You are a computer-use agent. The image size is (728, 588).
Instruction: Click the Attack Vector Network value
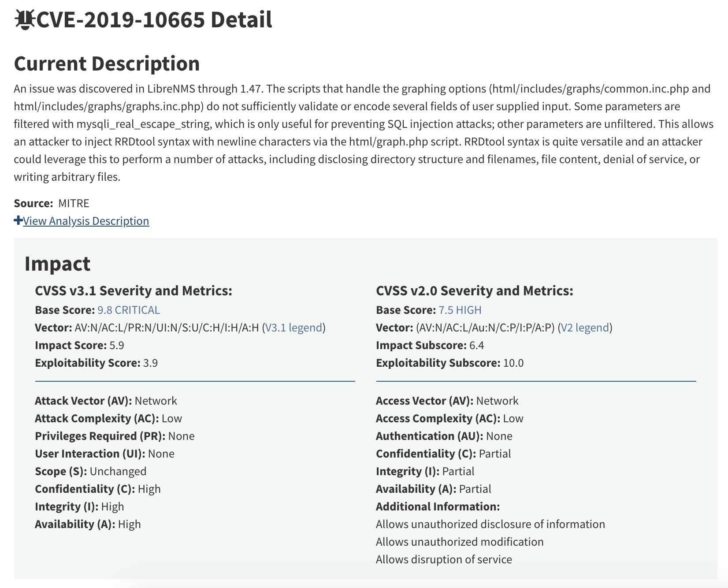(x=156, y=400)
